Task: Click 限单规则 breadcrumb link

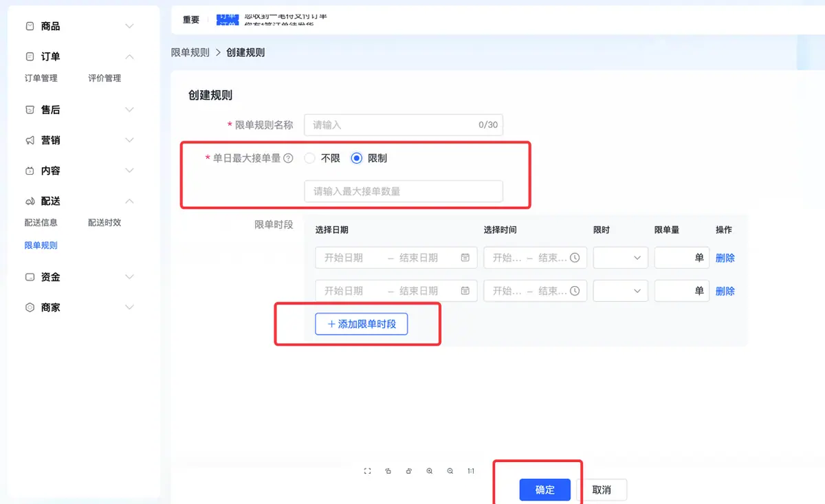Action: pos(190,52)
